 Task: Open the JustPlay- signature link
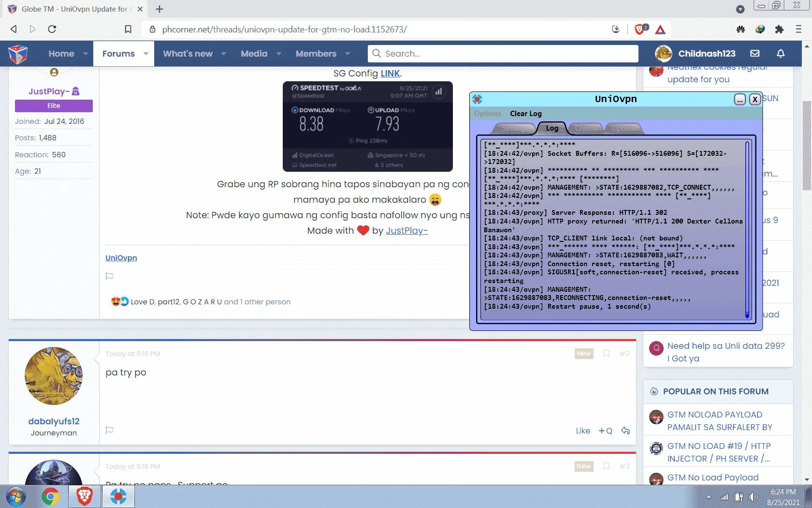pyautogui.click(x=406, y=231)
